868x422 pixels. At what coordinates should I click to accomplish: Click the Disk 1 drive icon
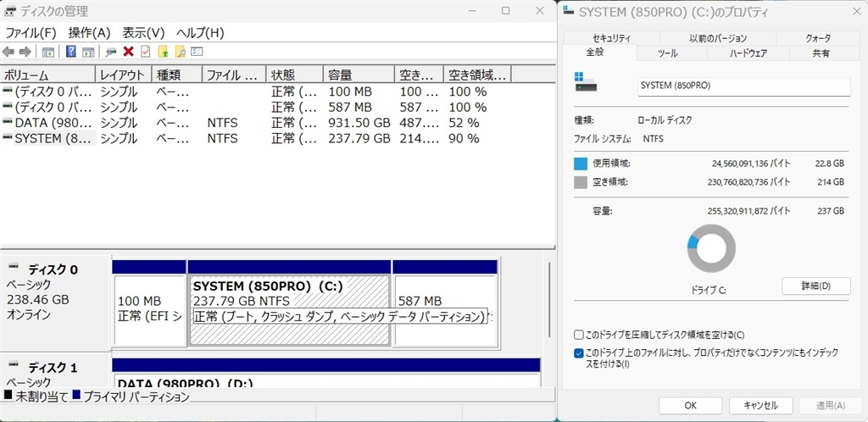[x=14, y=364]
